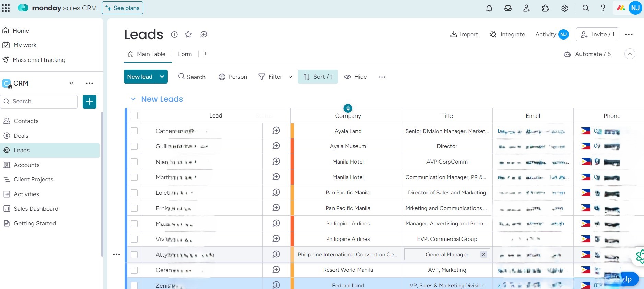Click the search magnifier in top bar
Screen dimensions: 644x289
point(586,8)
